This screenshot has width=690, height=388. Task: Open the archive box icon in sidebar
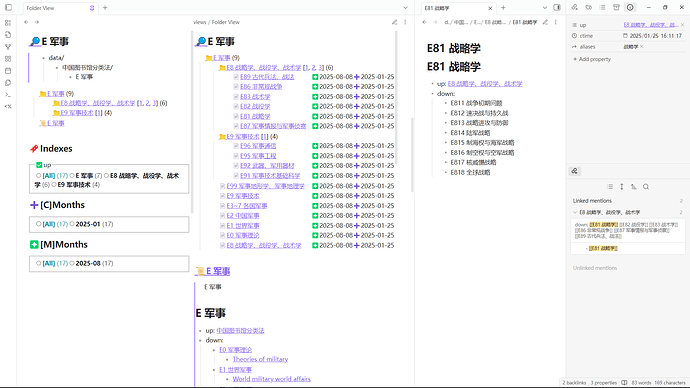(617, 7)
